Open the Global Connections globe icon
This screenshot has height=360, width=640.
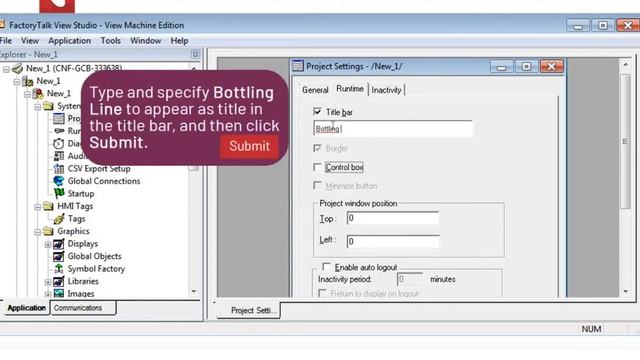[x=59, y=181]
